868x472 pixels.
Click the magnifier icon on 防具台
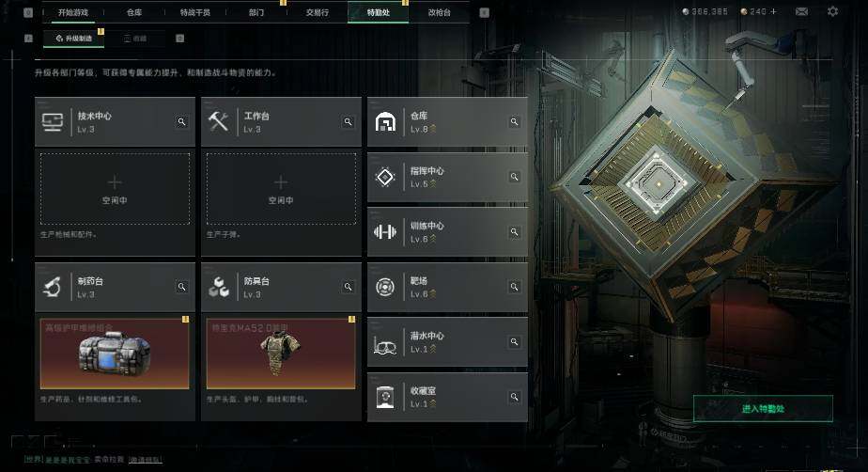click(348, 287)
